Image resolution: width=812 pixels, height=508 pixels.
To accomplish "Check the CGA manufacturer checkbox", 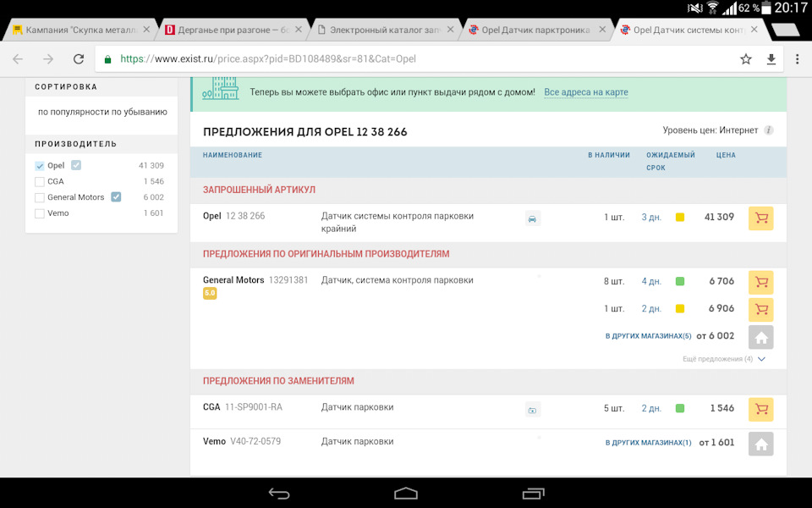I will pos(40,182).
